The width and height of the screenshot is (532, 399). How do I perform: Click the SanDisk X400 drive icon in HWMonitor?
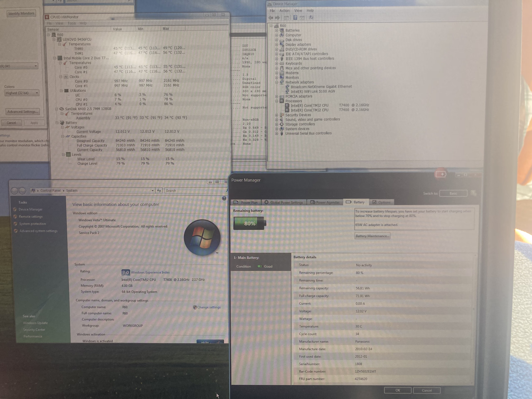(x=62, y=109)
